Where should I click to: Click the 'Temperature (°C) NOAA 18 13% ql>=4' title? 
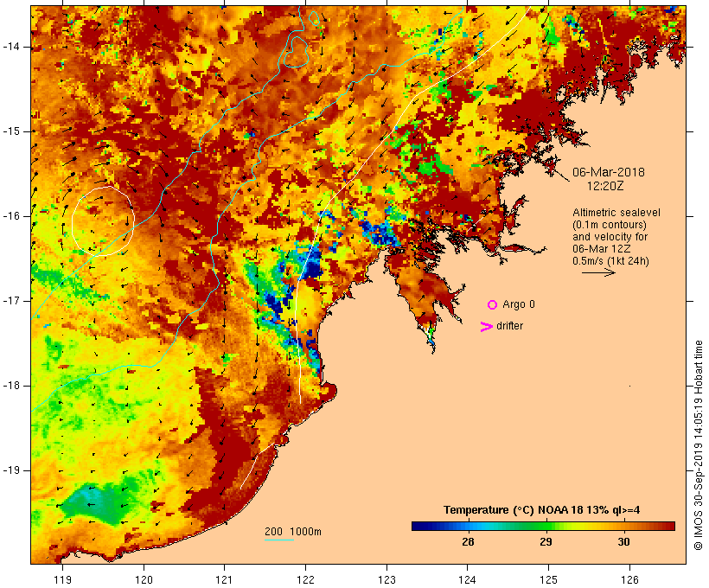click(542, 510)
